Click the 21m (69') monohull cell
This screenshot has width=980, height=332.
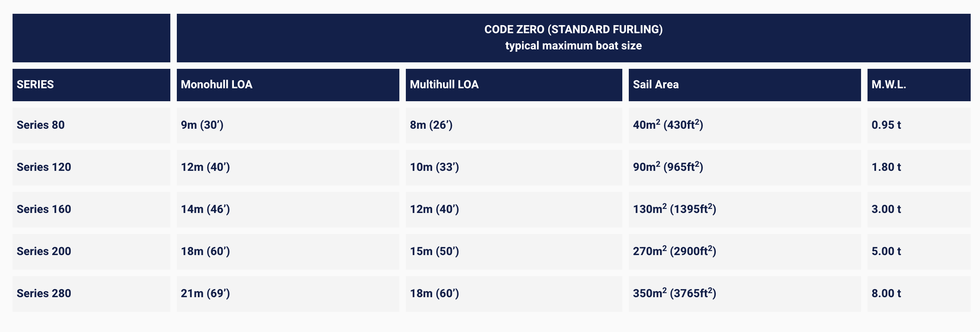[205, 294]
